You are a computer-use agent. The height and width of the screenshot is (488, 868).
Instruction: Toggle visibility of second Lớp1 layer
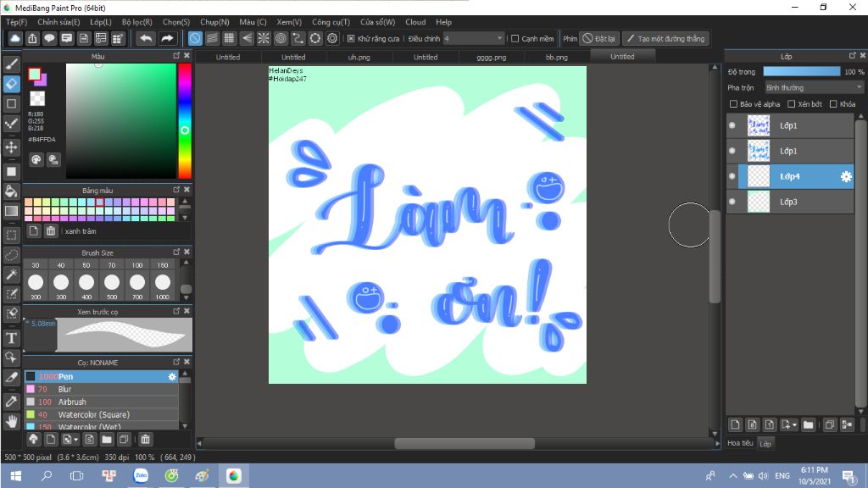[732, 151]
